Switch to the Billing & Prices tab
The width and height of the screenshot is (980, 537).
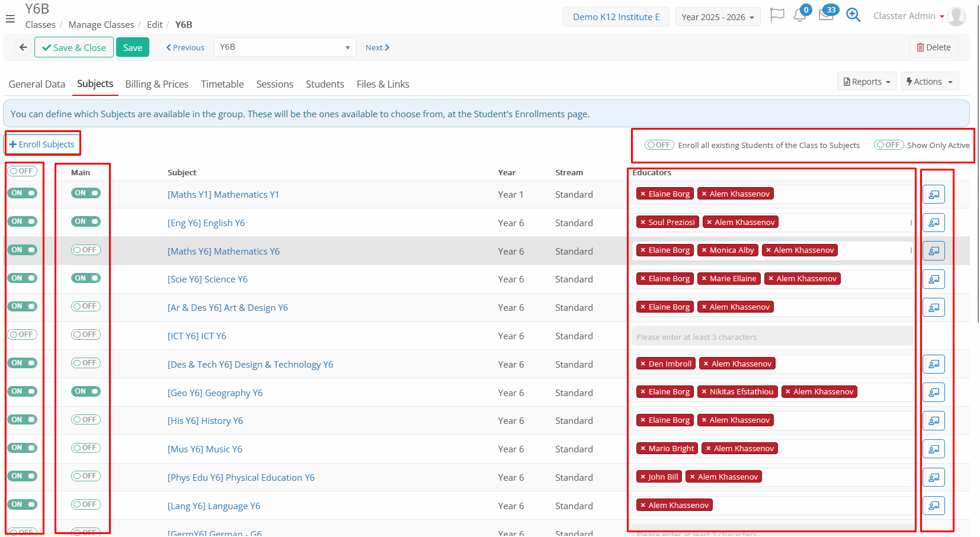pyautogui.click(x=156, y=84)
